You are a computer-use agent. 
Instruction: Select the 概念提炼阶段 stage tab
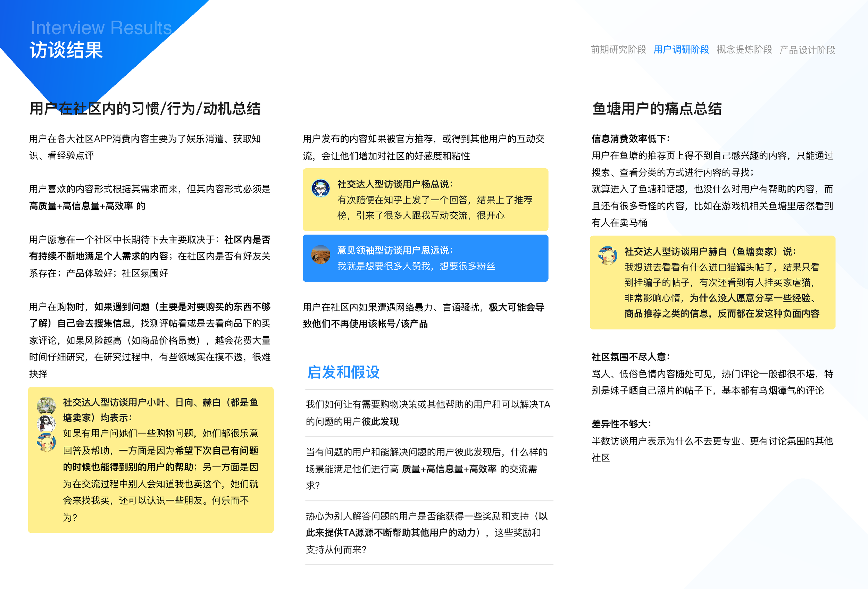[744, 50]
